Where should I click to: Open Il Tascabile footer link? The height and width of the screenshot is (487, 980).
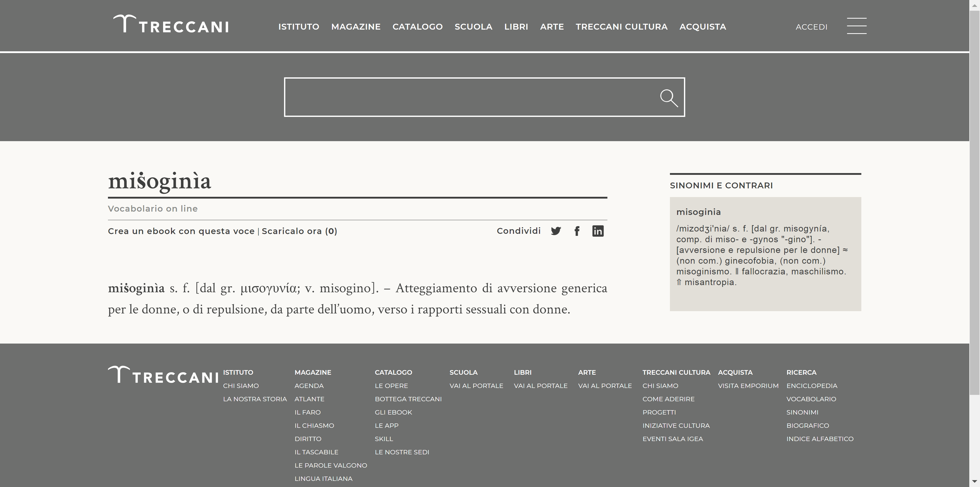click(316, 452)
